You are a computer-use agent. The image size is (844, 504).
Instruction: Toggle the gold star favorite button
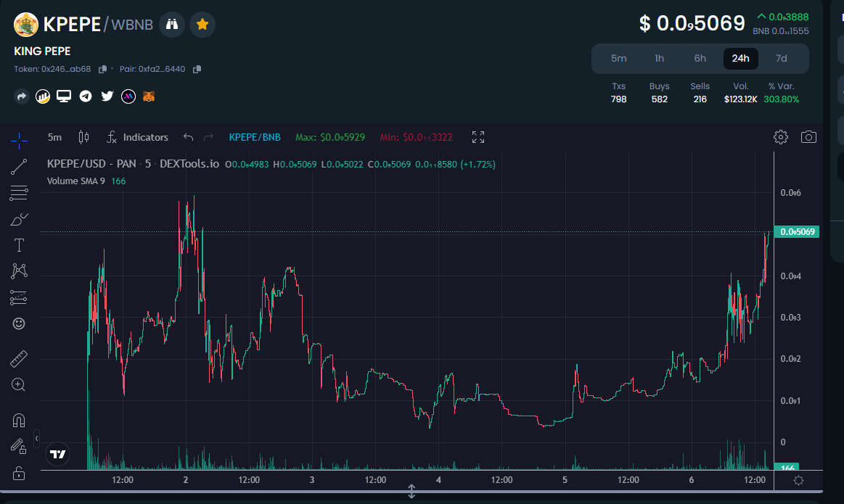tap(202, 24)
